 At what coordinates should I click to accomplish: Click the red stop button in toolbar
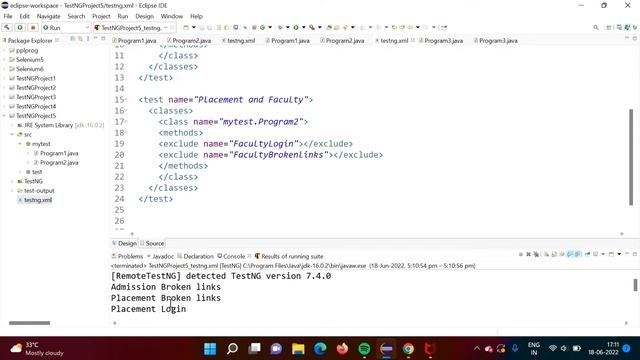(33, 27)
